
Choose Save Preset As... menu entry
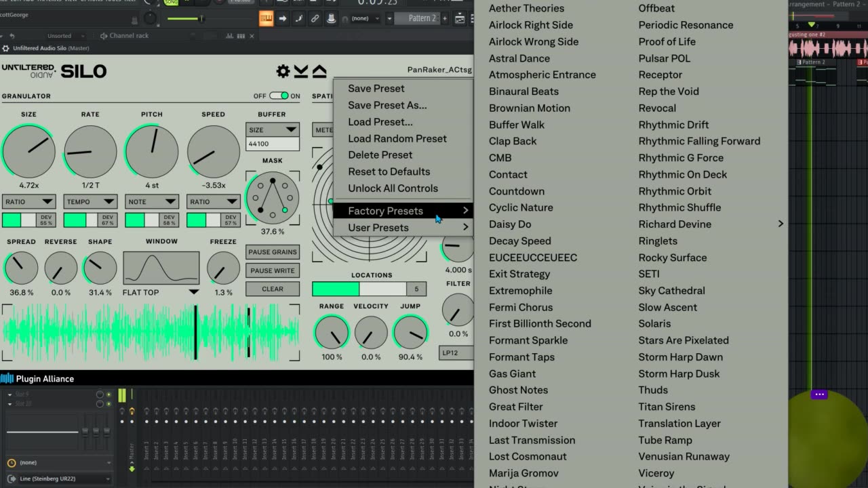387,105
